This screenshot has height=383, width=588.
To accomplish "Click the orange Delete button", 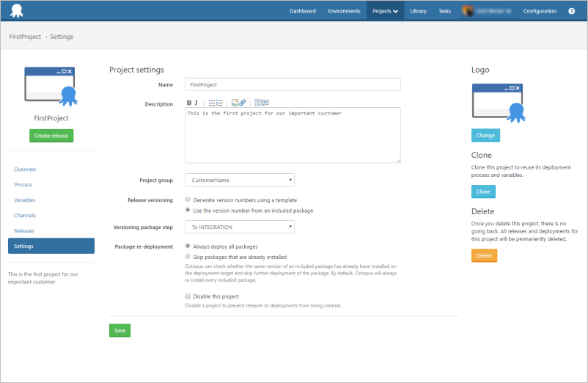I will point(484,255).
